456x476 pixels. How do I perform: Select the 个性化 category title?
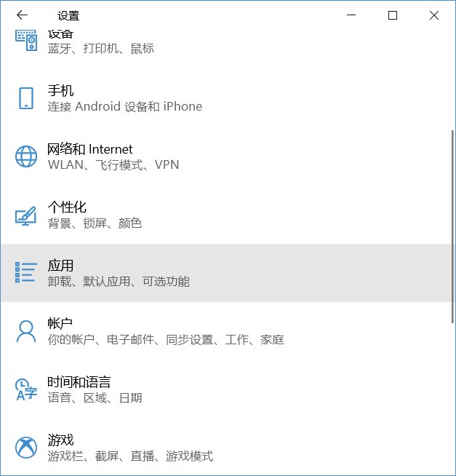(x=67, y=207)
